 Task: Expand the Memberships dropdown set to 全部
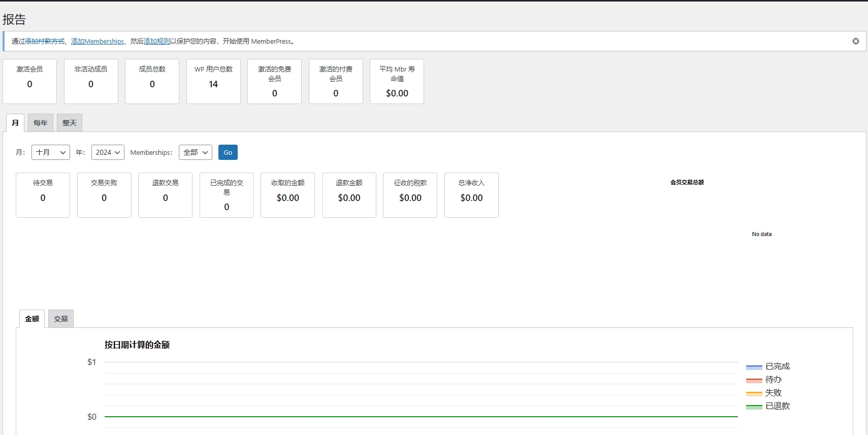(x=196, y=152)
